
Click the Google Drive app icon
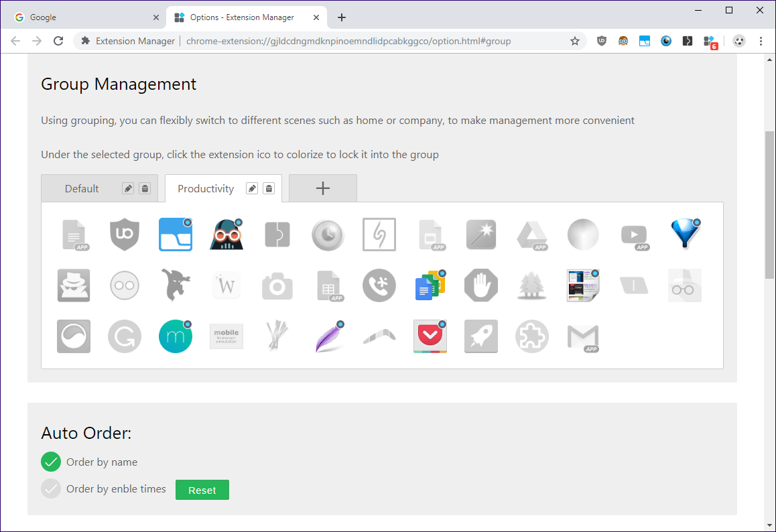coord(532,235)
